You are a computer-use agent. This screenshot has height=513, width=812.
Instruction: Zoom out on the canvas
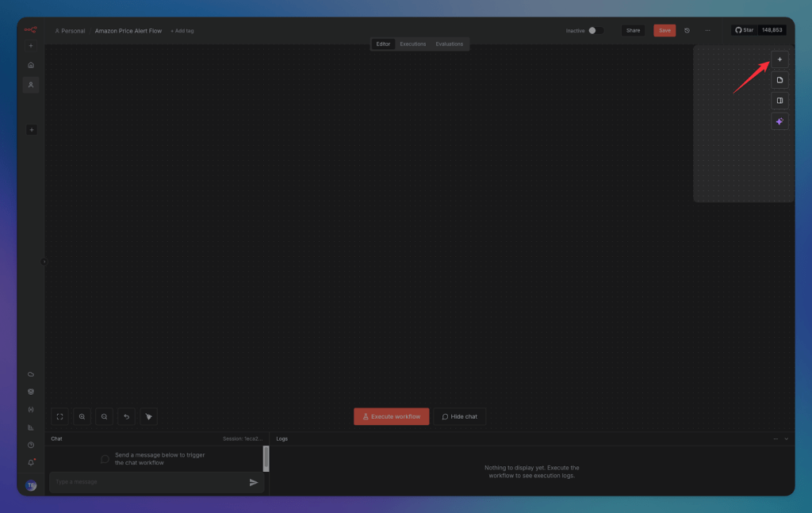click(x=104, y=416)
